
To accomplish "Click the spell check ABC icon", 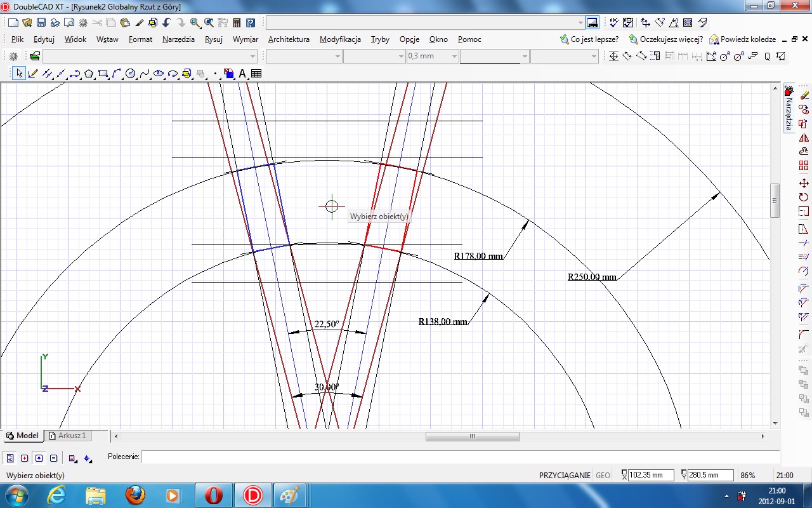I will coord(614,23).
